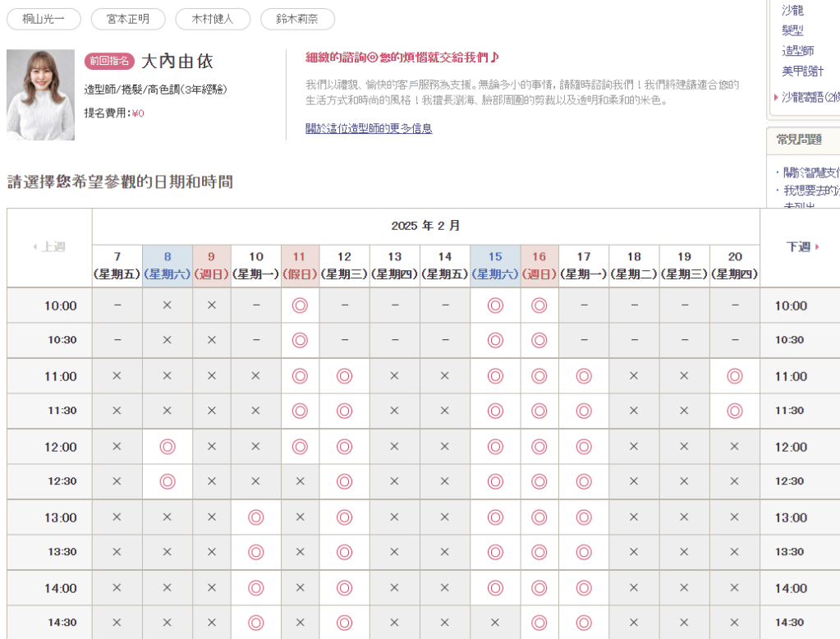Pick February 12 at 11:00 circle
Screen dimensions: 840x639
(x=344, y=376)
